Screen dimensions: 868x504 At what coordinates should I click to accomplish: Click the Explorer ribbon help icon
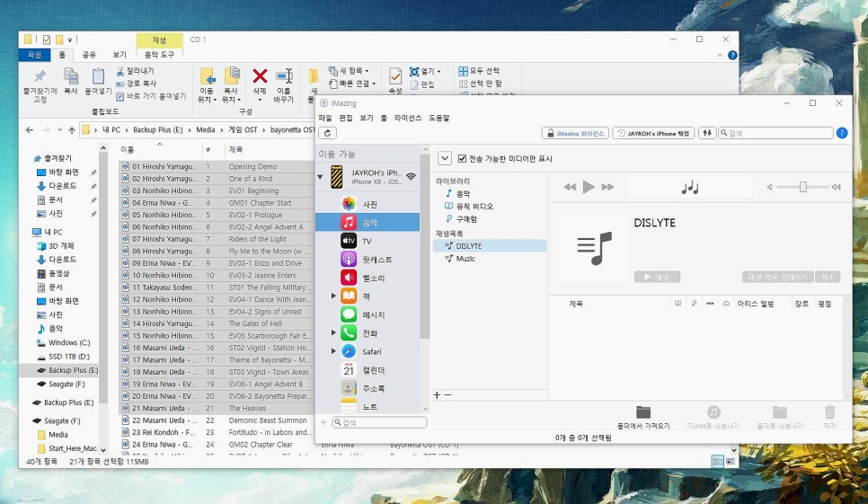[731, 55]
